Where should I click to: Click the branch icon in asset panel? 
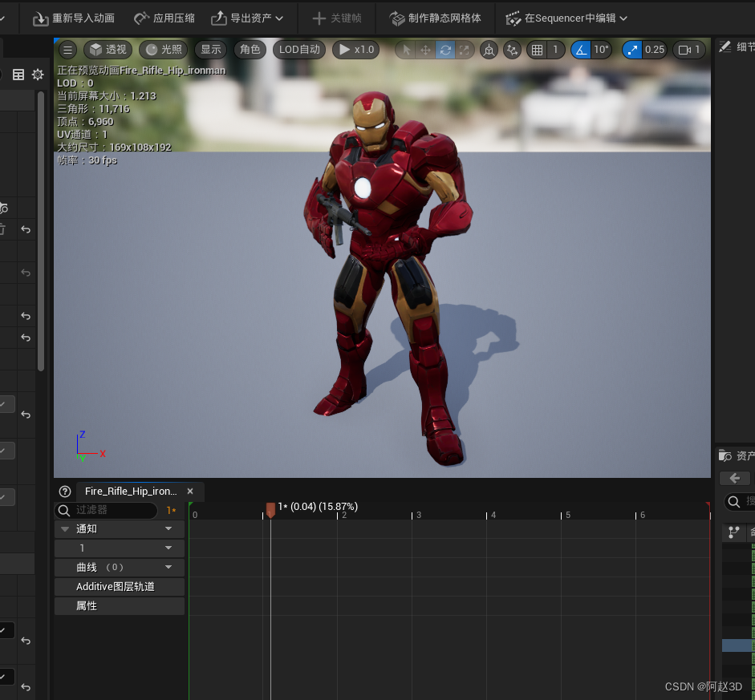coord(734,532)
